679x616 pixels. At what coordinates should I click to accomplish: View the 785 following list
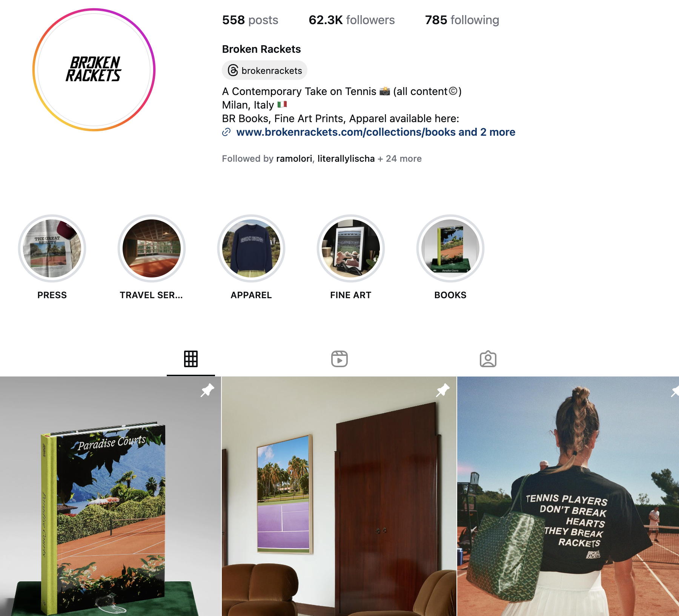click(x=462, y=20)
